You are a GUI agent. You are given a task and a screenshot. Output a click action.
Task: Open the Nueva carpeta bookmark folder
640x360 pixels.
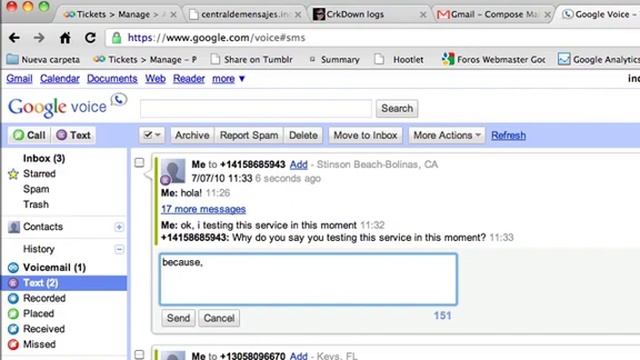pyautogui.click(x=43, y=60)
